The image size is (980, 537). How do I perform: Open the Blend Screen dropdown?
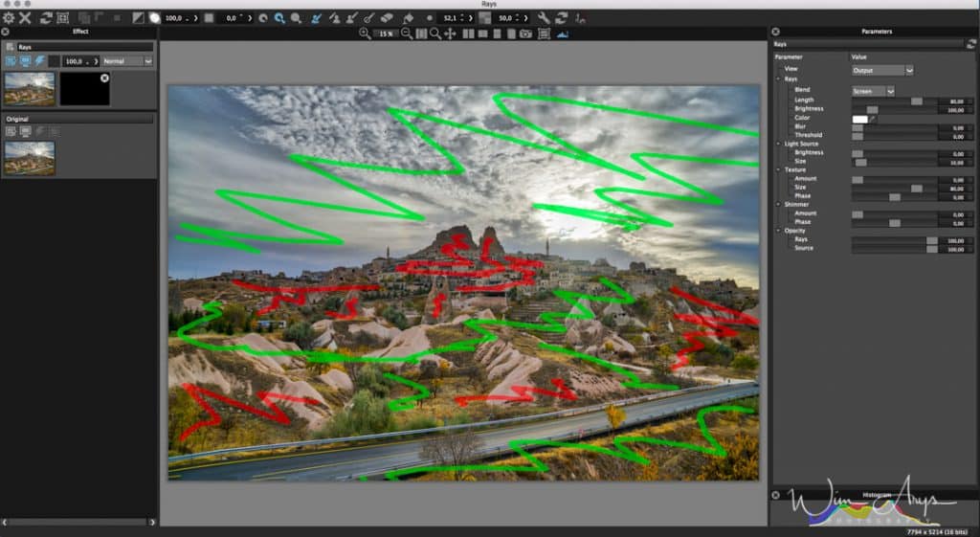coord(873,91)
